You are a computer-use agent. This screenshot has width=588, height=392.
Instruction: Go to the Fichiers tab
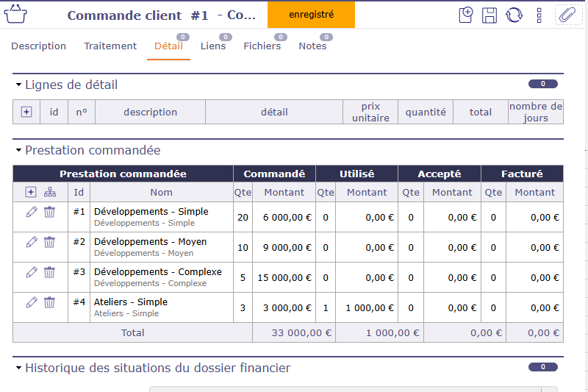262,46
